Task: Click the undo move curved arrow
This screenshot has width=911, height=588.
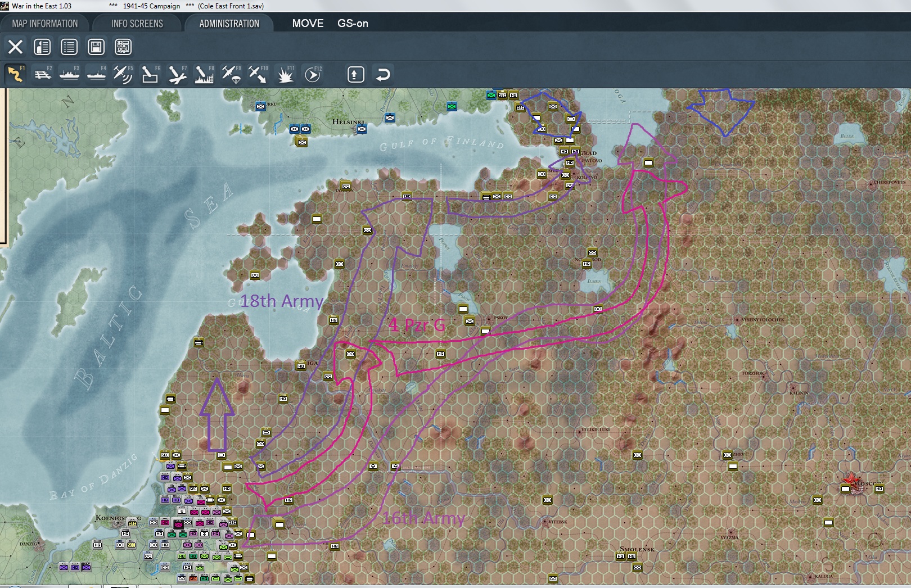Action: pos(383,74)
